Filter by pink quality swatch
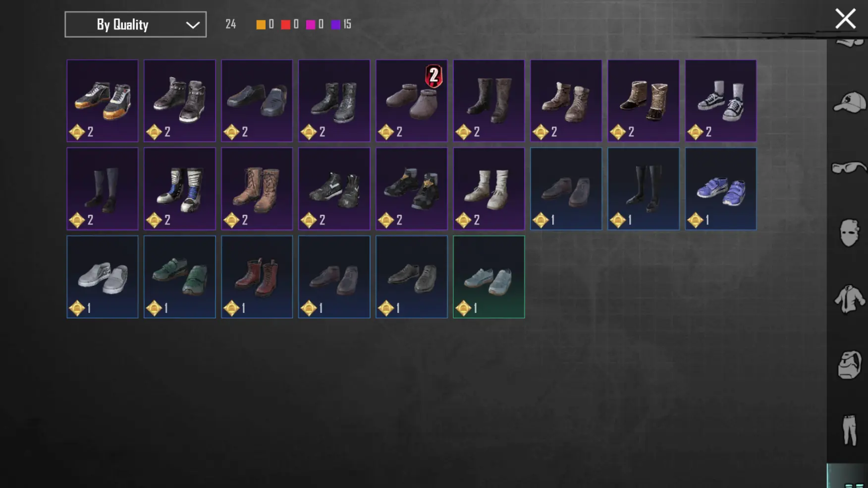The width and height of the screenshot is (868, 488). pyautogui.click(x=311, y=24)
